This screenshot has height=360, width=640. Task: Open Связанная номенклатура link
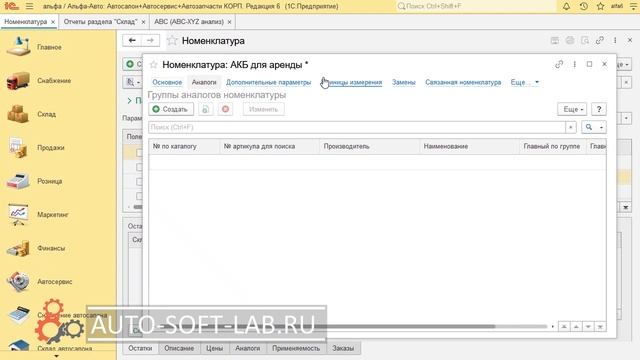coord(463,82)
